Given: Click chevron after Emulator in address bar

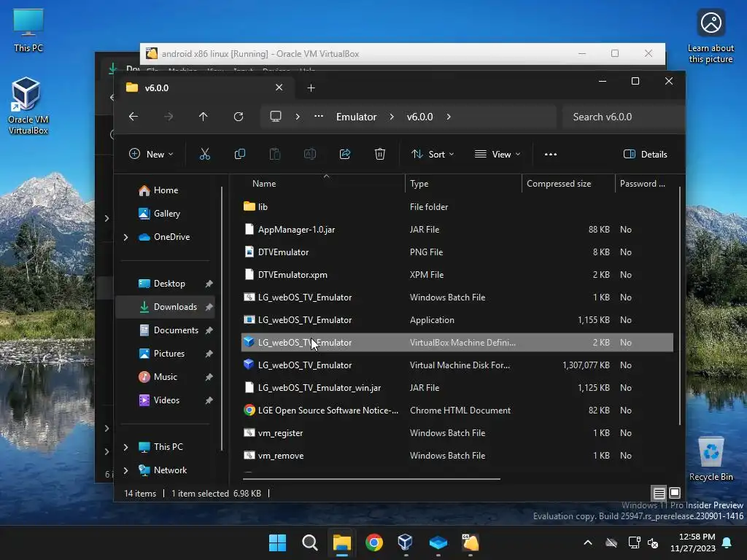Looking at the screenshot, I should click(392, 117).
